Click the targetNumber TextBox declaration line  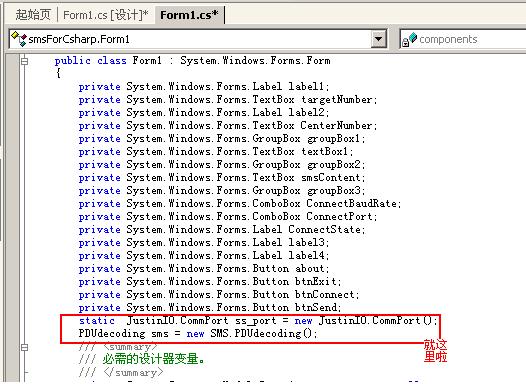click(x=228, y=100)
